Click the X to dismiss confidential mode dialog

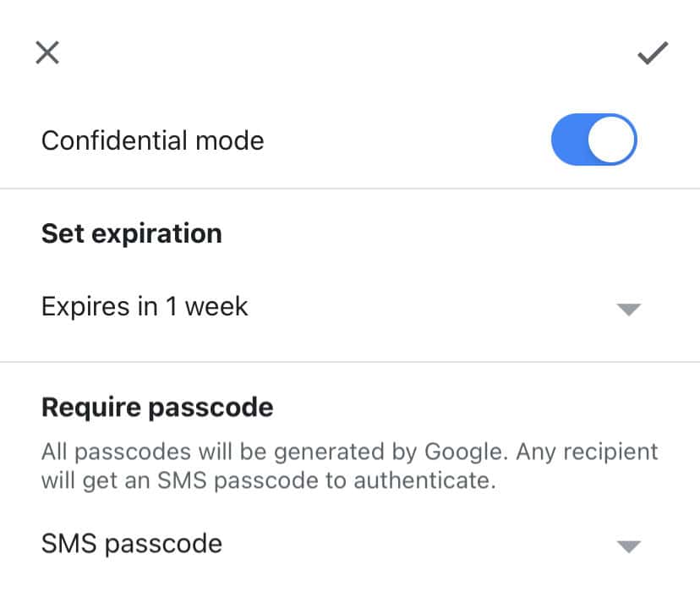click(47, 52)
